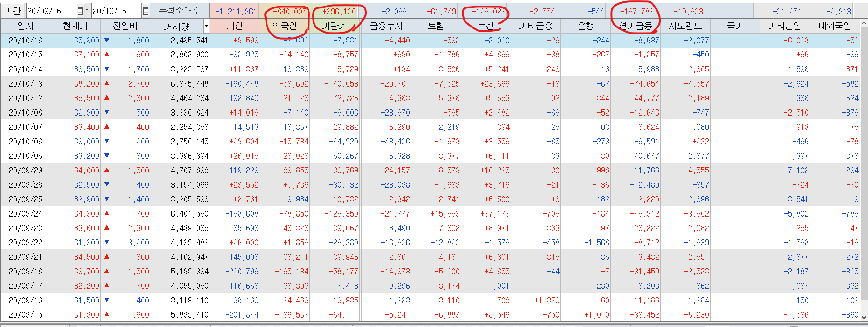This screenshot has width=868, height=327.
Task: Click the 기타금융 column header
Action: coord(535,26)
